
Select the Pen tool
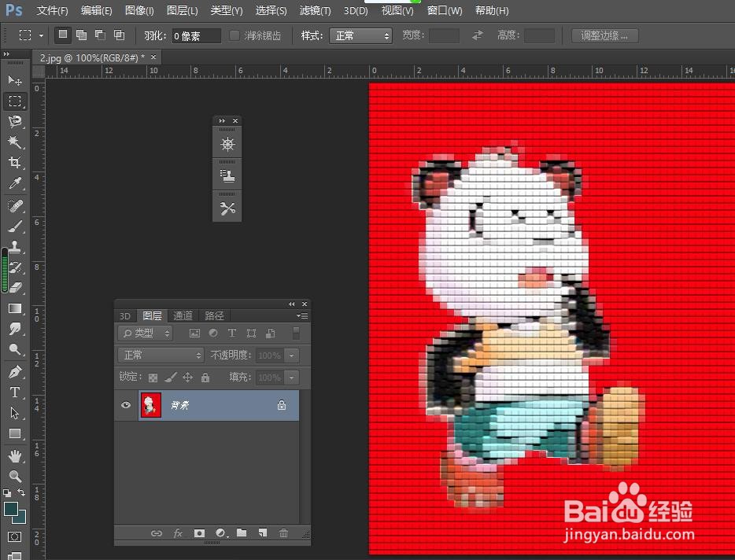pos(14,371)
